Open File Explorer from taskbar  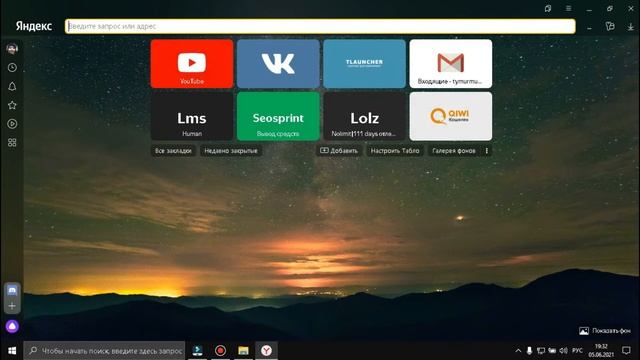[243, 351]
